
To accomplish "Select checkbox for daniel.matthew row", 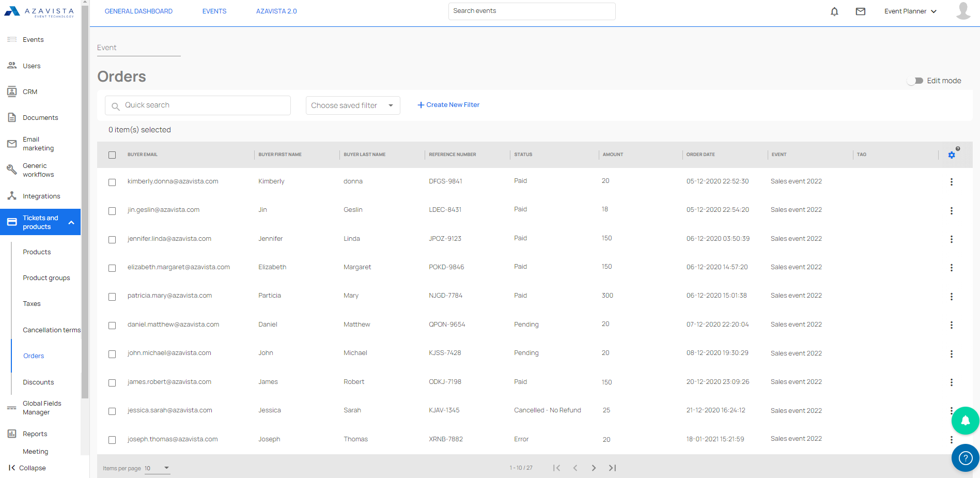I will point(112,326).
